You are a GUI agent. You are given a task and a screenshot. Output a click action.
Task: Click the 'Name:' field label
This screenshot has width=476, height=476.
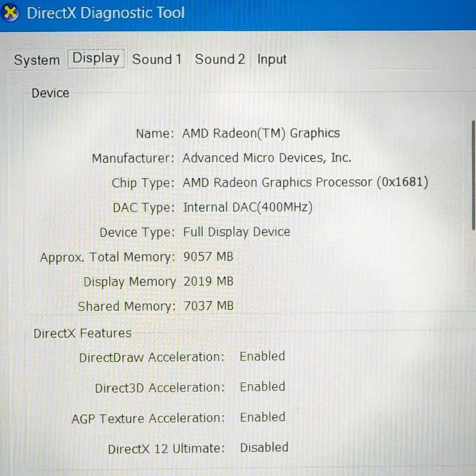pyautogui.click(x=155, y=134)
